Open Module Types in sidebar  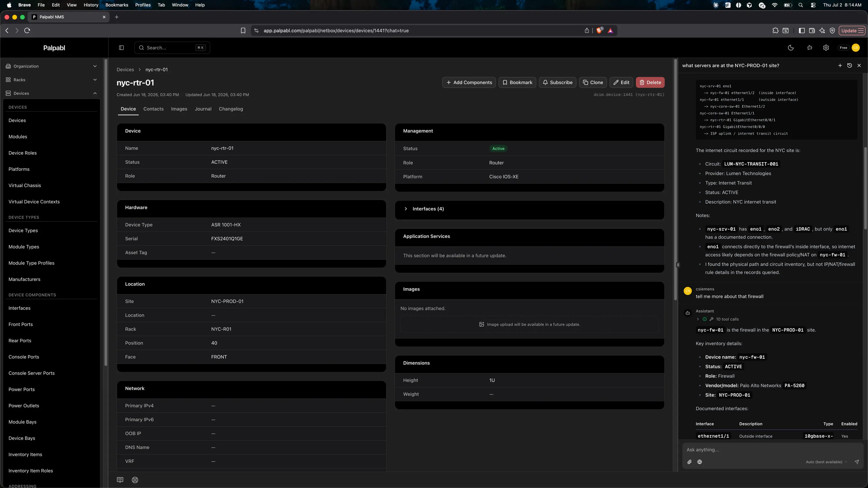[24, 247]
